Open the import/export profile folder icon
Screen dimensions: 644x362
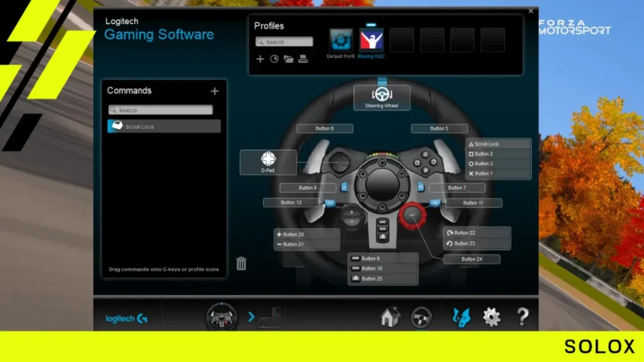click(x=288, y=59)
